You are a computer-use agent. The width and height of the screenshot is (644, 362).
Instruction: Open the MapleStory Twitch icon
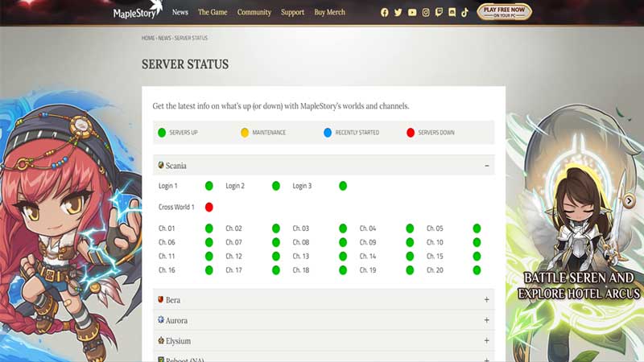pyautogui.click(x=439, y=12)
